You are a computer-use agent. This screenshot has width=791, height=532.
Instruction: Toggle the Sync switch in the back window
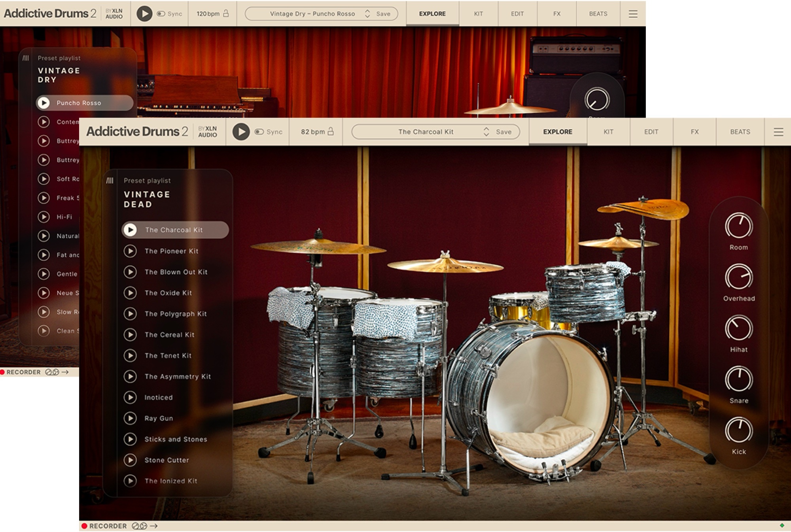pos(161,14)
